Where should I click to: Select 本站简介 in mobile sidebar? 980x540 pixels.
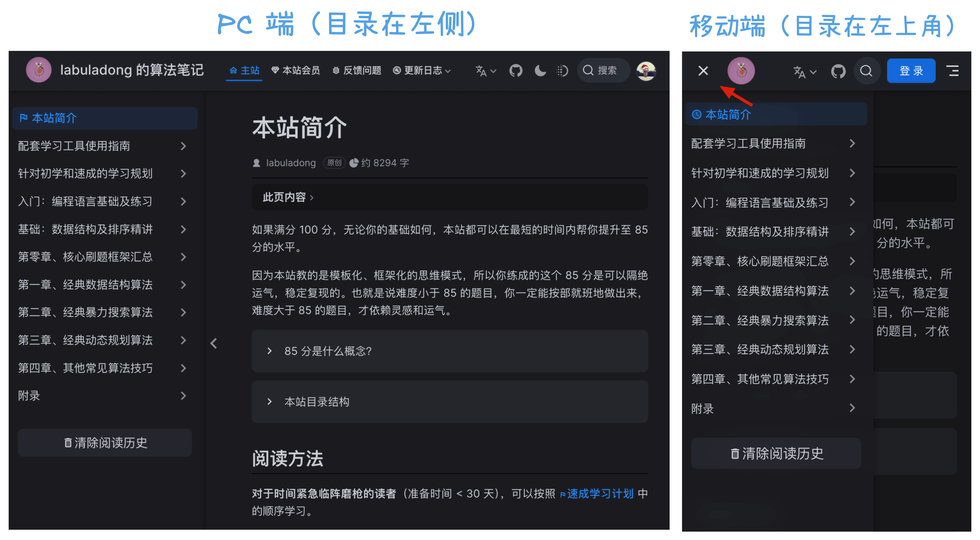coord(776,114)
